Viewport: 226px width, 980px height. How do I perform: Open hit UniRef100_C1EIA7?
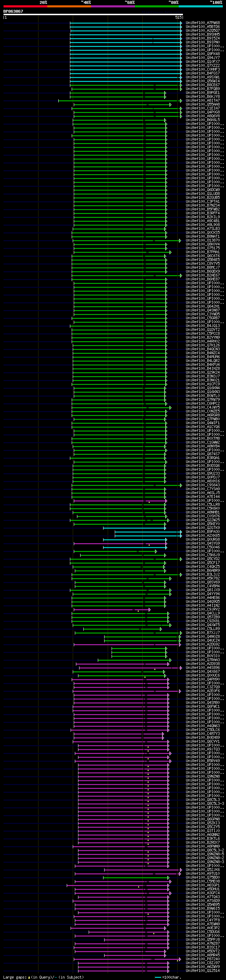pyautogui.click(x=203, y=108)
